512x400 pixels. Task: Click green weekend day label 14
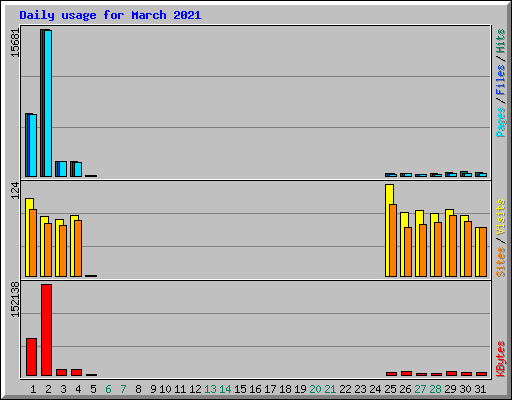pyautogui.click(x=225, y=389)
